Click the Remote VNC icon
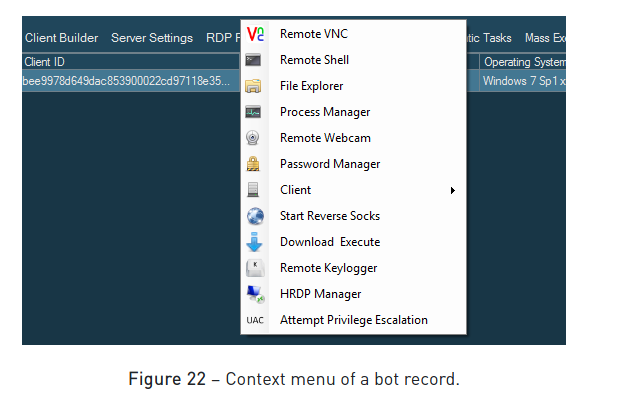This screenshot has width=623, height=397. 255,34
